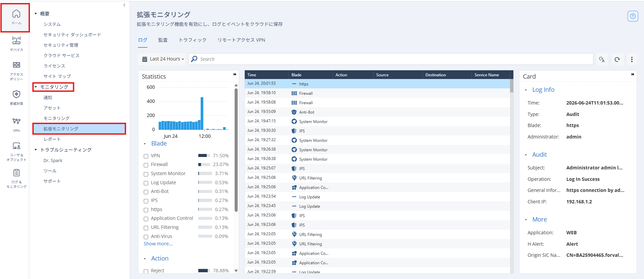The width and height of the screenshot is (644, 279).
Task: Collapse the More card section
Action: (x=526, y=220)
